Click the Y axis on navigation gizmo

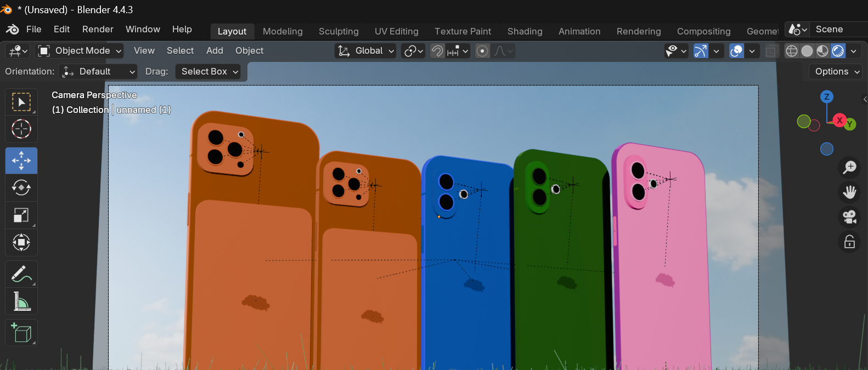click(x=850, y=124)
